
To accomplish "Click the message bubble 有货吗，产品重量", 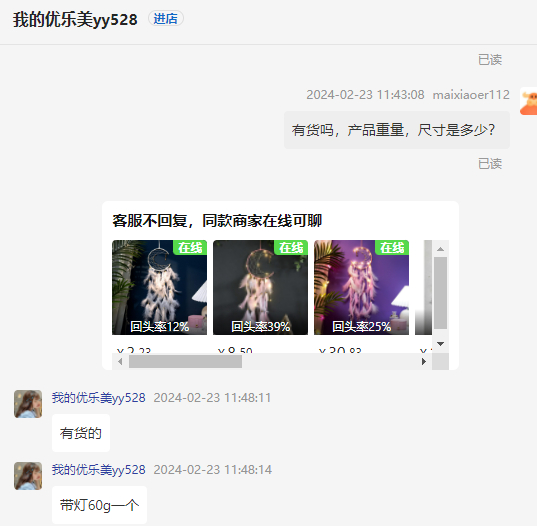I will (397, 130).
